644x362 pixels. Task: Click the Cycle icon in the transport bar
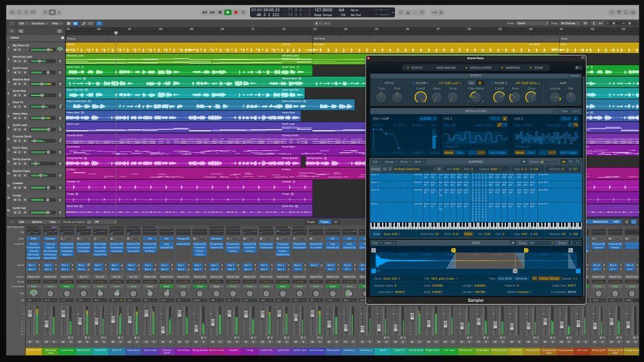[243, 12]
